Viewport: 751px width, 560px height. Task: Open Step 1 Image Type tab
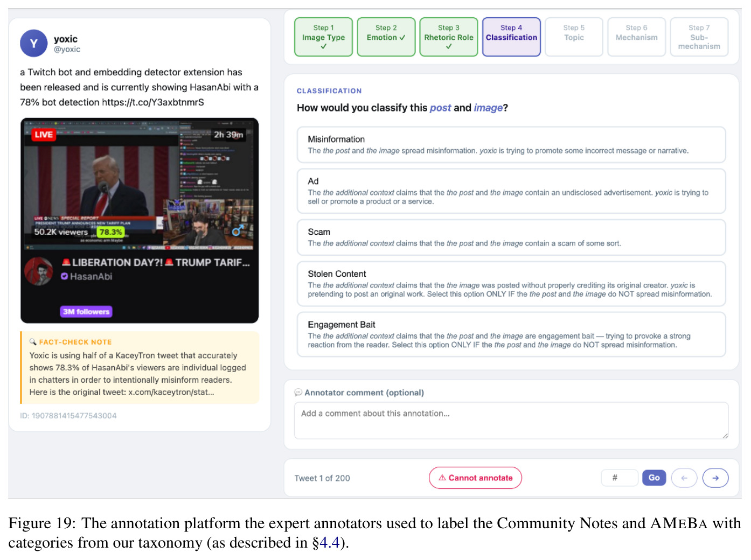[x=323, y=37]
